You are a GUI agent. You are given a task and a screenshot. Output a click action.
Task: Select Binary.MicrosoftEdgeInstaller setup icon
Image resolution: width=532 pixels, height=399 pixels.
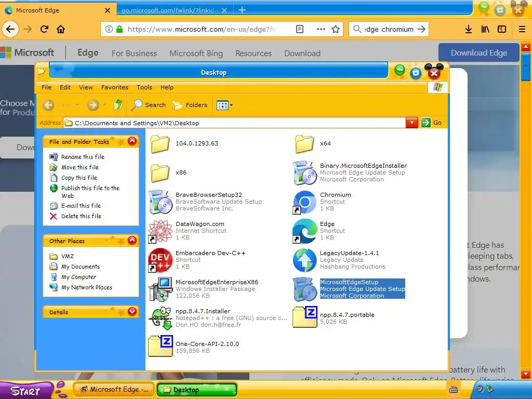304,172
